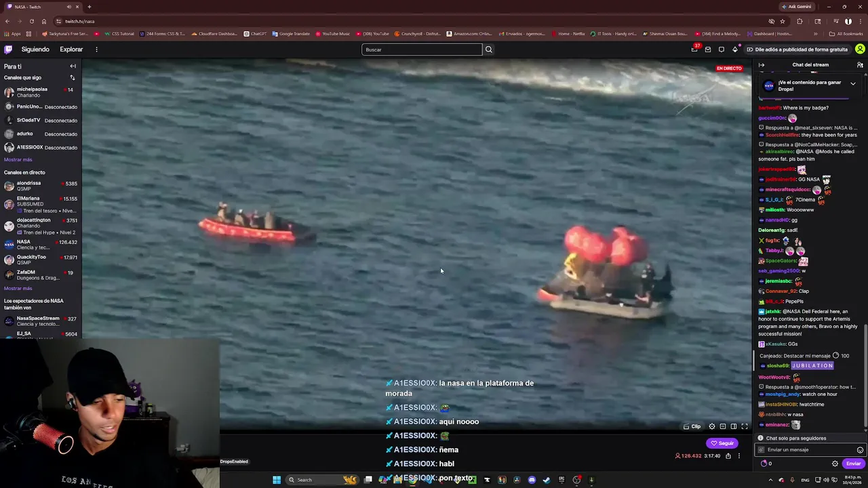Screen dimensions: 868x488
Task: Click the browser reload button
Action: pos(31,21)
